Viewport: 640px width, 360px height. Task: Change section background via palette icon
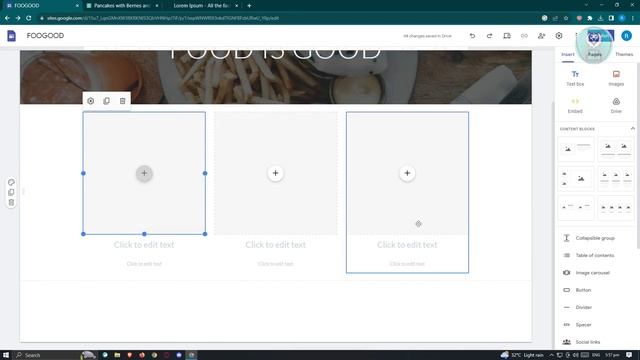[11, 182]
